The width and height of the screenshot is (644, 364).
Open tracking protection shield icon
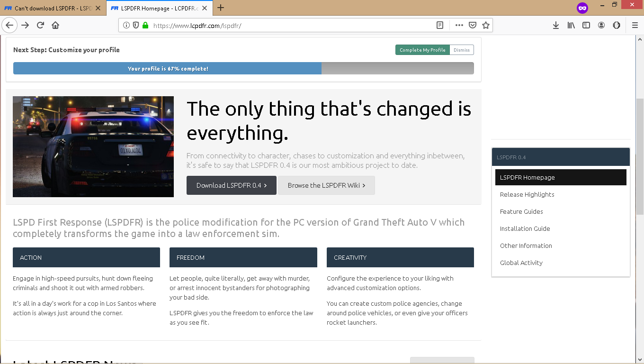136,26
